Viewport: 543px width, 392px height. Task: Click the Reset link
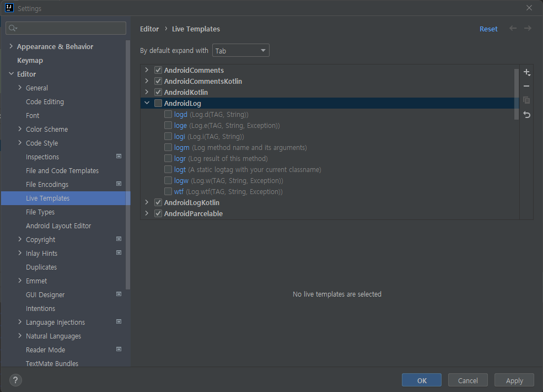[488, 29]
